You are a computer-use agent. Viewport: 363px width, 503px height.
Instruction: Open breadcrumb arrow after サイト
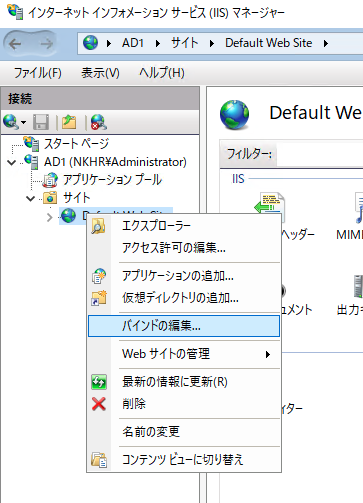211,43
